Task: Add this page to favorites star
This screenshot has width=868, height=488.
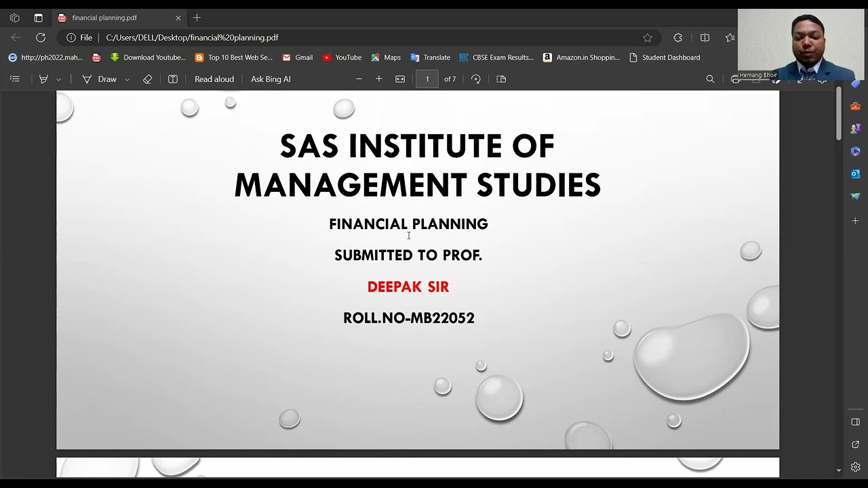Action: (648, 38)
